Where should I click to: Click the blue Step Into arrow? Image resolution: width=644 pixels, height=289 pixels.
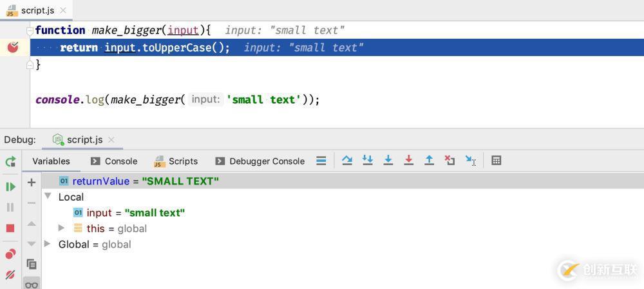tap(388, 161)
